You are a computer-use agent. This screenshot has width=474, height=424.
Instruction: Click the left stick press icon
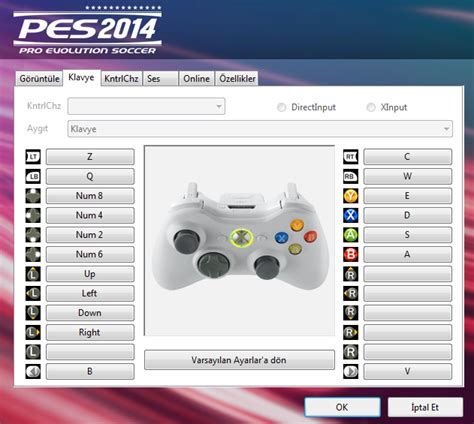pos(33,352)
